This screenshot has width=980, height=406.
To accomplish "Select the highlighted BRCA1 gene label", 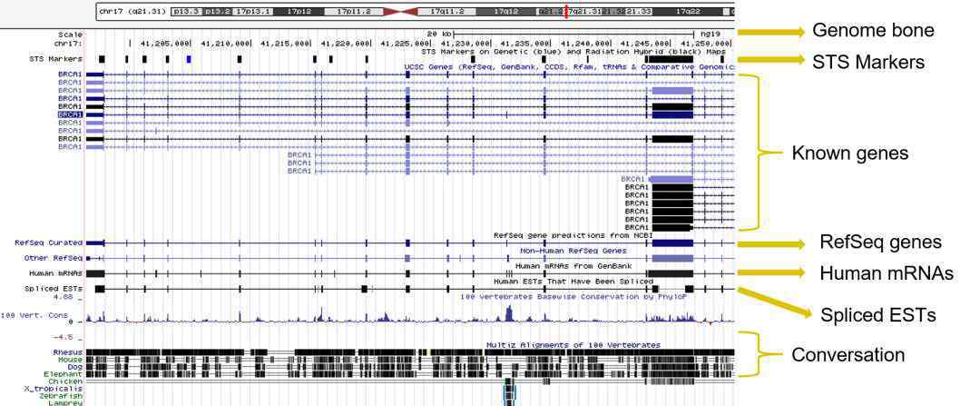I will tap(70, 114).
